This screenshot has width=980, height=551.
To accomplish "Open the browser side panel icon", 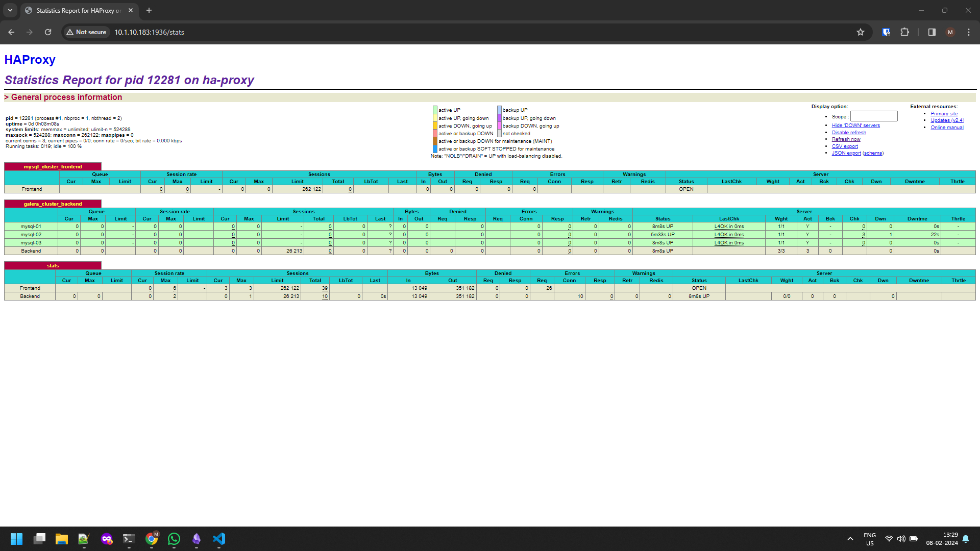I will click(x=931, y=32).
